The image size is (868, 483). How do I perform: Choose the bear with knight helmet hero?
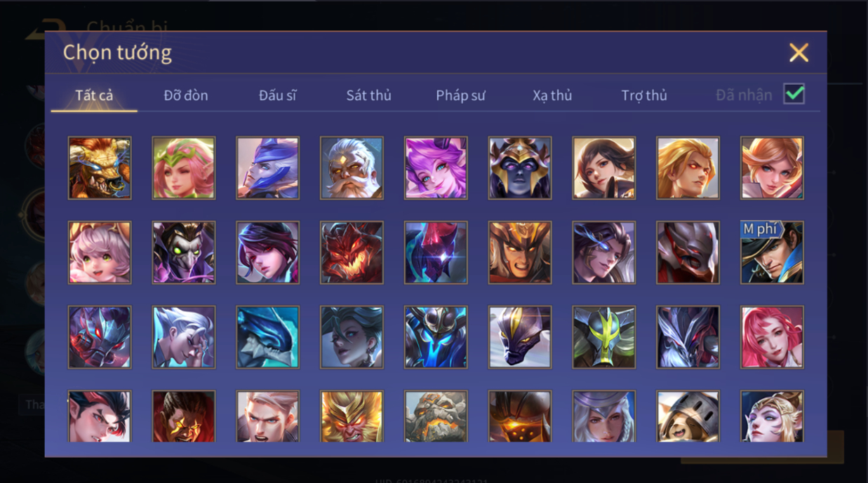click(x=688, y=416)
